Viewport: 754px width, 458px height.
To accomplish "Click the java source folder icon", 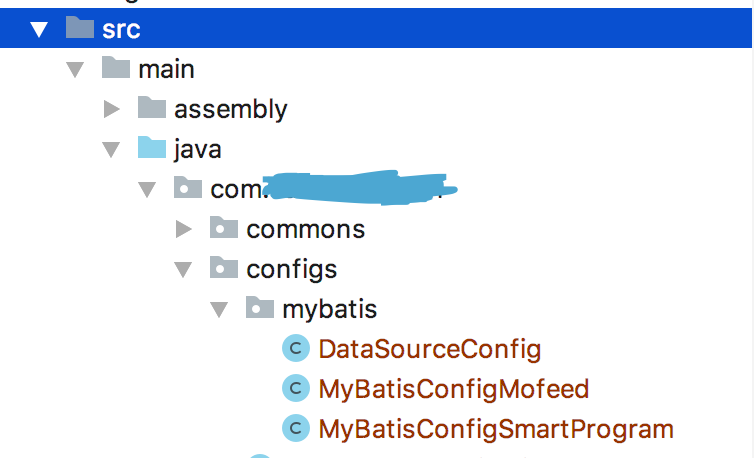I will click(152, 149).
